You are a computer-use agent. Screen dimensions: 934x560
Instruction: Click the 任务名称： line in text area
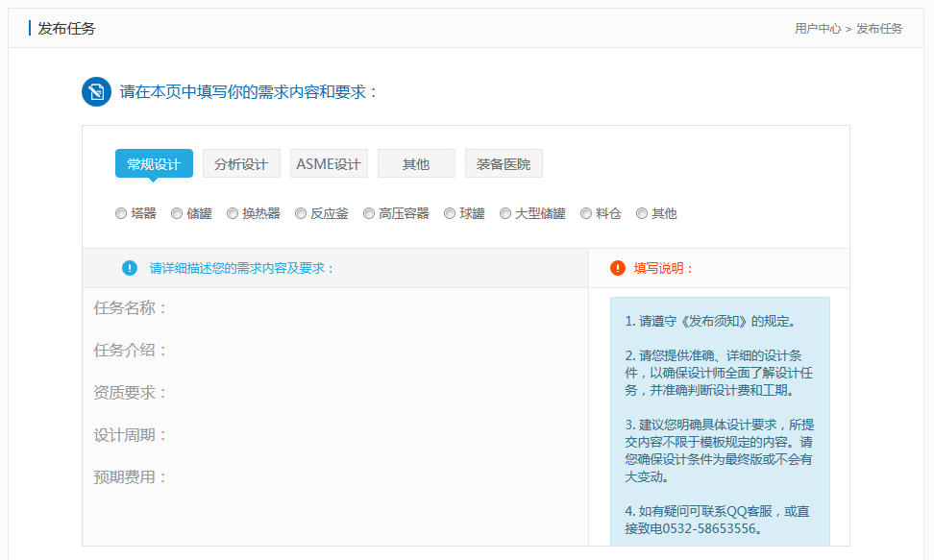(x=131, y=308)
